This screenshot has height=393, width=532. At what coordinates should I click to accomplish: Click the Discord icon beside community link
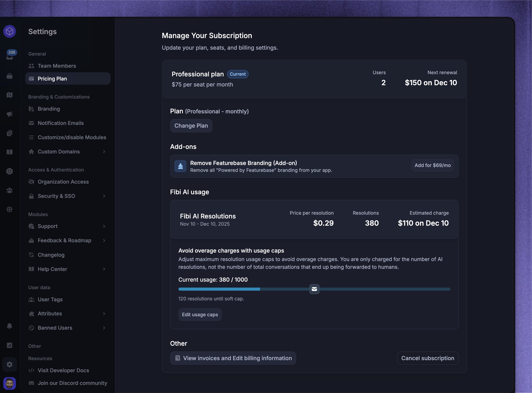[31, 383]
